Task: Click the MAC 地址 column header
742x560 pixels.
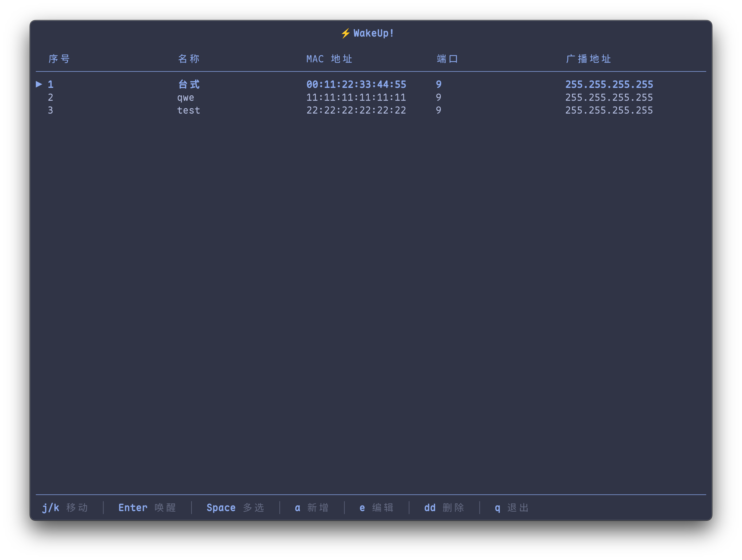Action: click(x=329, y=59)
